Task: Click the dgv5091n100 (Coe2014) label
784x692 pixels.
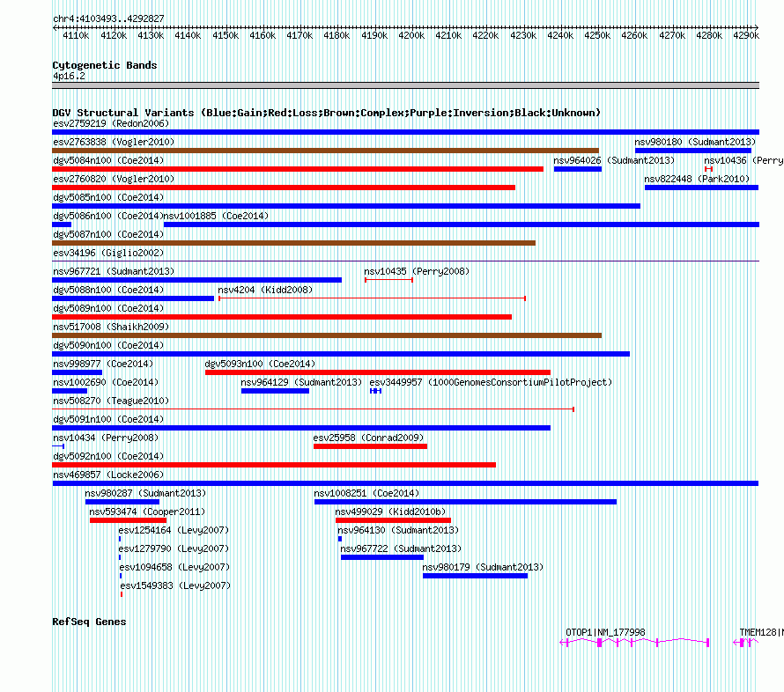Action: point(108,419)
